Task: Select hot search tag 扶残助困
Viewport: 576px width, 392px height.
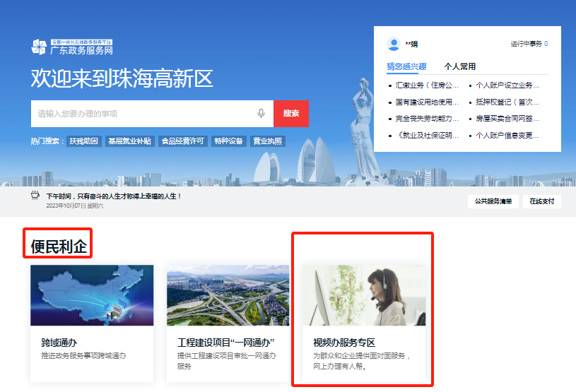Action: pos(84,141)
